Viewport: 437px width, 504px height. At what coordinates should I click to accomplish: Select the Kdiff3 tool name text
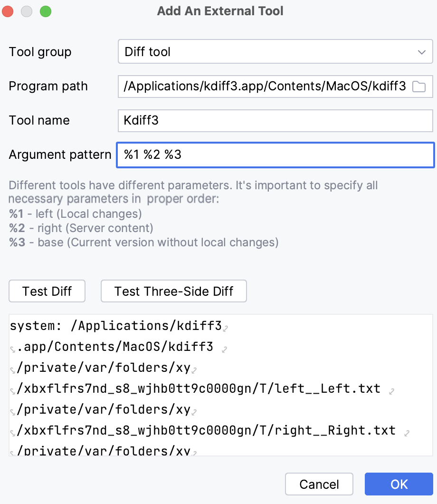pos(140,120)
